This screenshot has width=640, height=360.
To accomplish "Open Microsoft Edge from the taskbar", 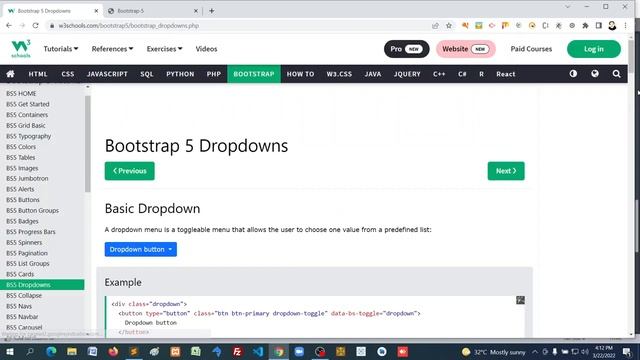I will (x=51, y=351).
